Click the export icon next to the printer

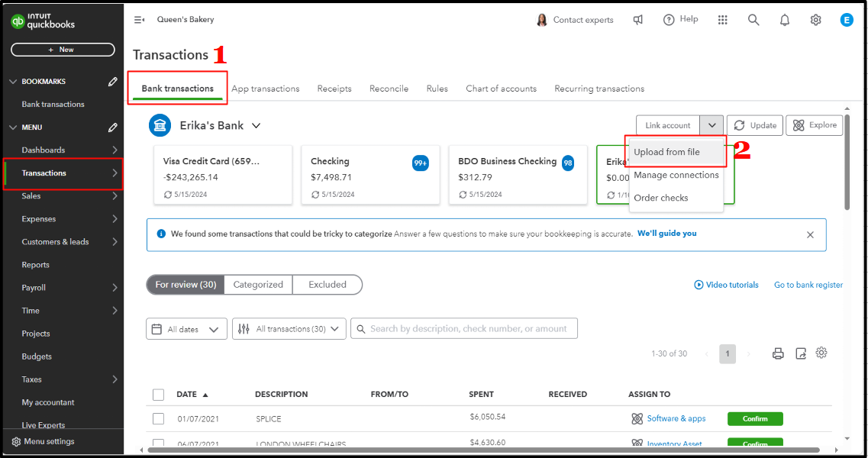pos(799,353)
